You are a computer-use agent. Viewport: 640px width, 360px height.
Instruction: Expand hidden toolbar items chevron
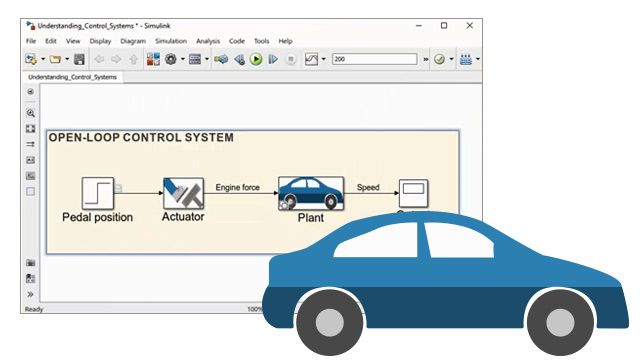[x=426, y=60]
